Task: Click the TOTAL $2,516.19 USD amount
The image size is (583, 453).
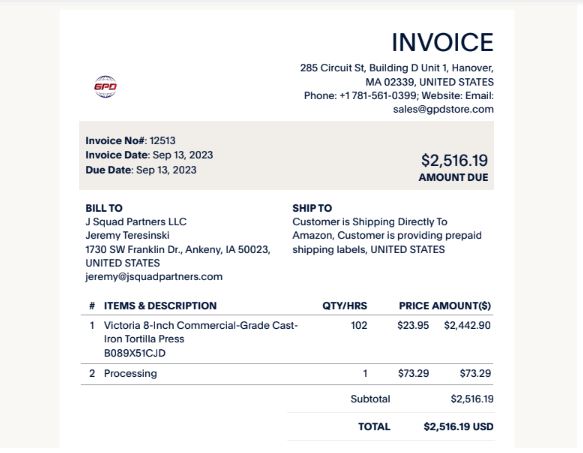Action: [x=458, y=427]
